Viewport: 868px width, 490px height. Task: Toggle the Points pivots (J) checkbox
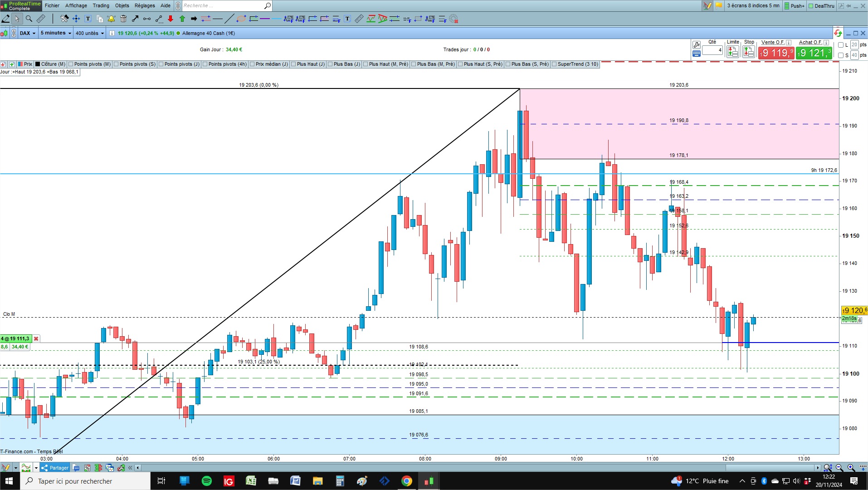(161, 64)
